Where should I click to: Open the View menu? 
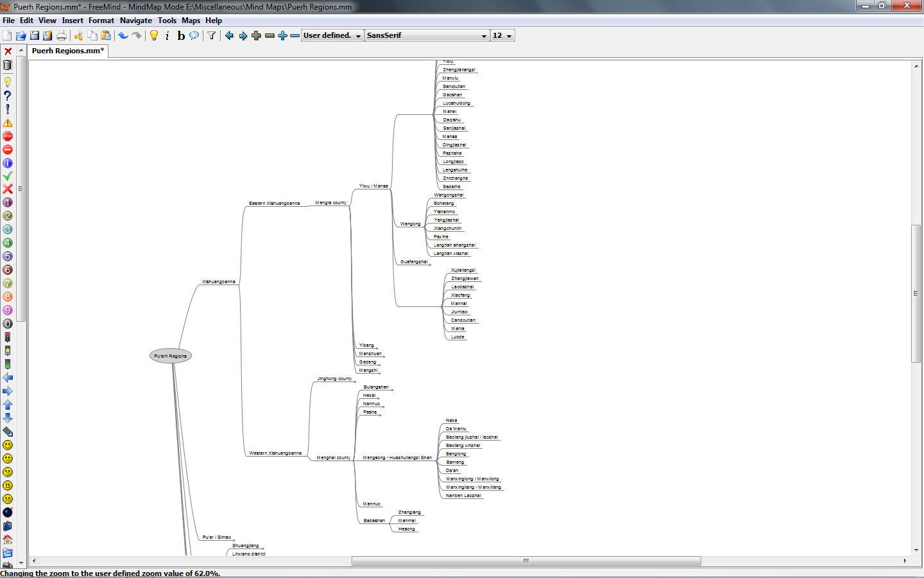(x=47, y=21)
